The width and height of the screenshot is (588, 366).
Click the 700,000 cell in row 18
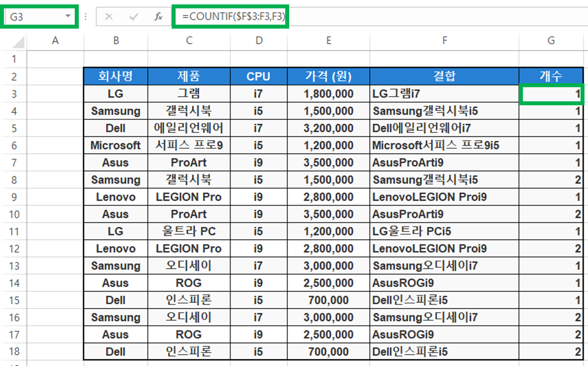(329, 352)
